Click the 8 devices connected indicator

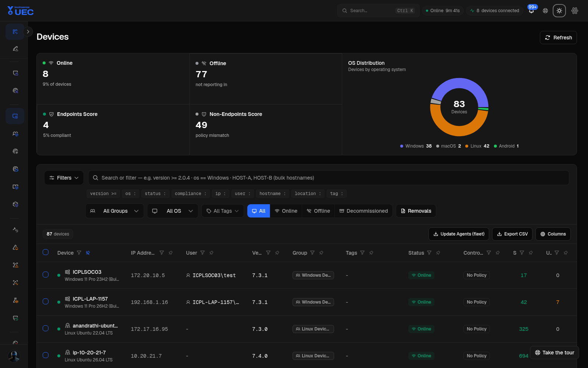tap(495, 11)
